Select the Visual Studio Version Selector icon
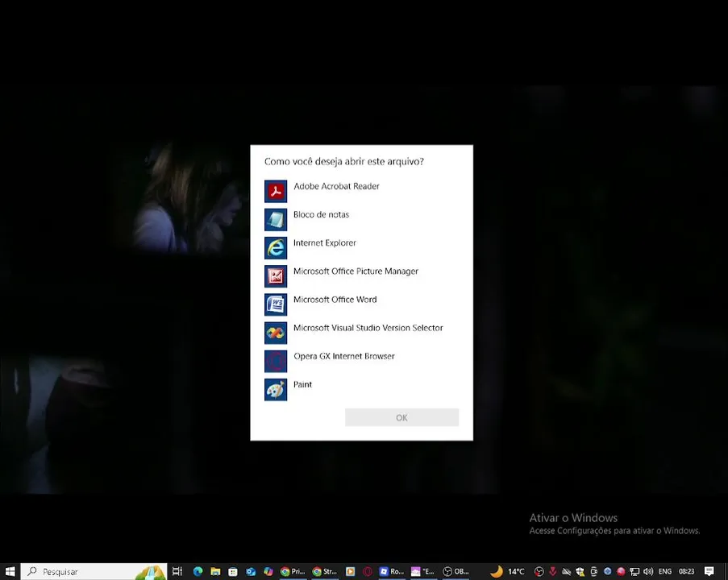The height and width of the screenshot is (580, 728). [276, 333]
